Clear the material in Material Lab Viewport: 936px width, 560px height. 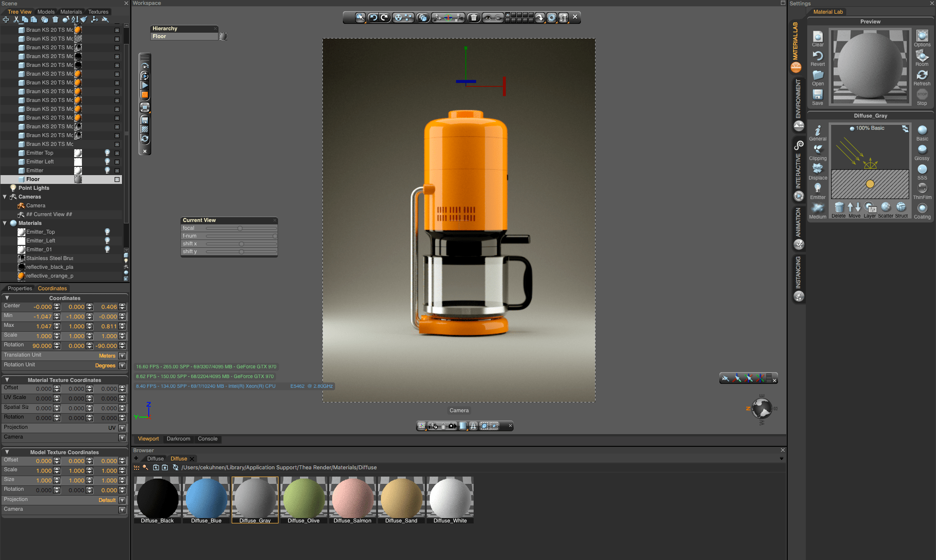818,39
